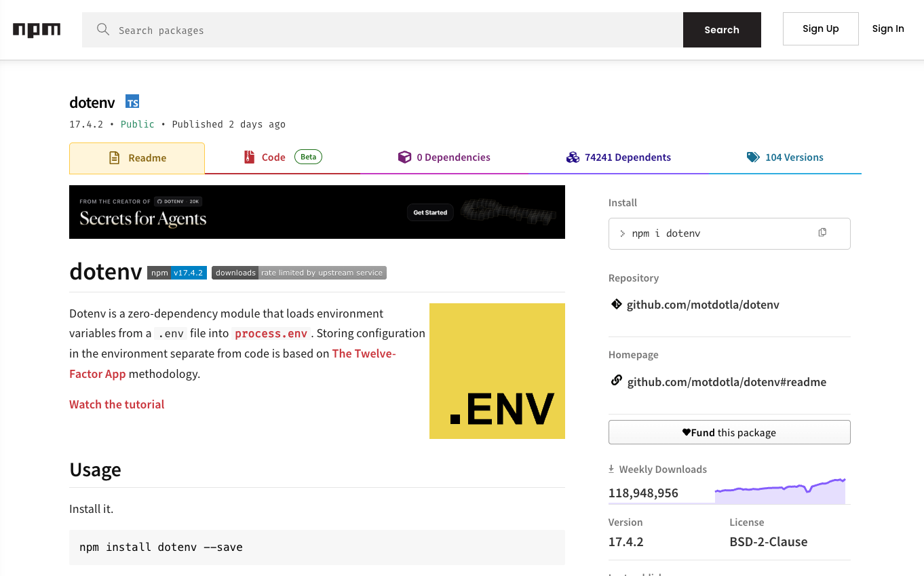
Task: Click the npm v17.4.2 badge
Action: 177,273
